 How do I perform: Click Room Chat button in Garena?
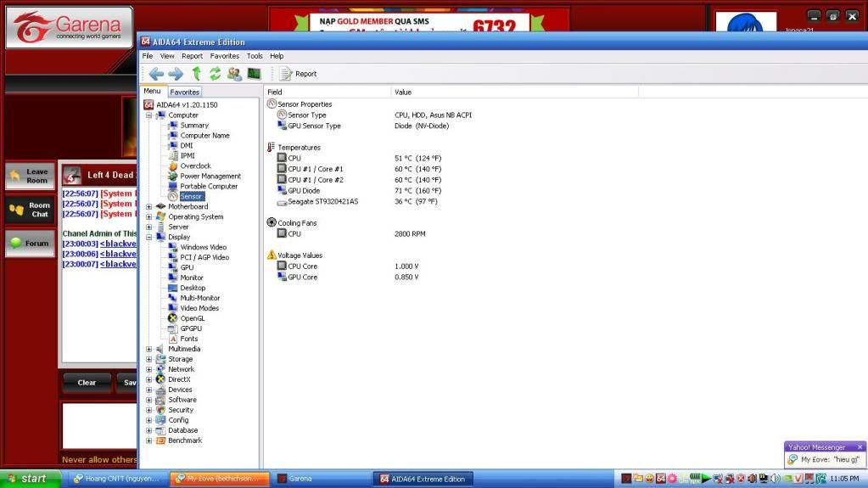pyautogui.click(x=30, y=210)
